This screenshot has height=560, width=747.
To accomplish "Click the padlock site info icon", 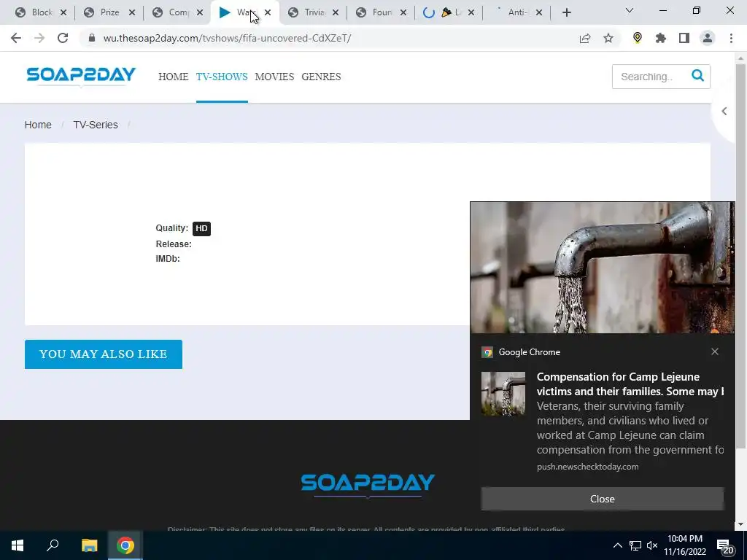I will [93, 38].
